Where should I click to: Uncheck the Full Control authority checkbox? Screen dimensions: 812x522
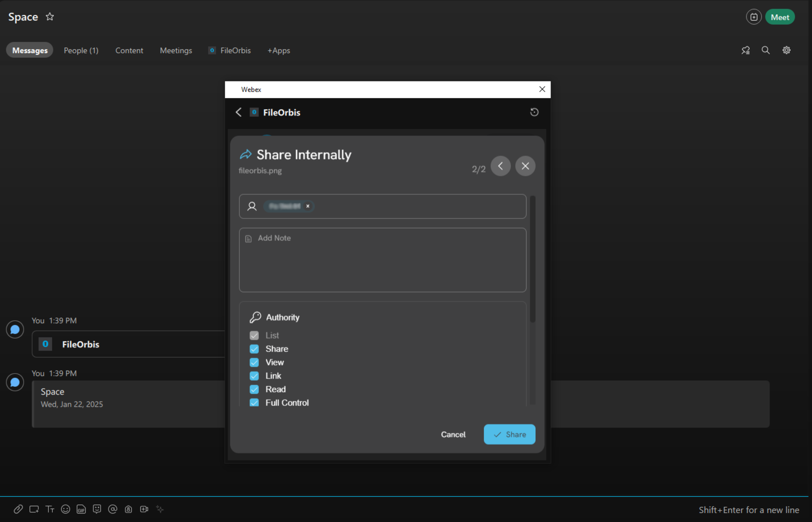[254, 402]
